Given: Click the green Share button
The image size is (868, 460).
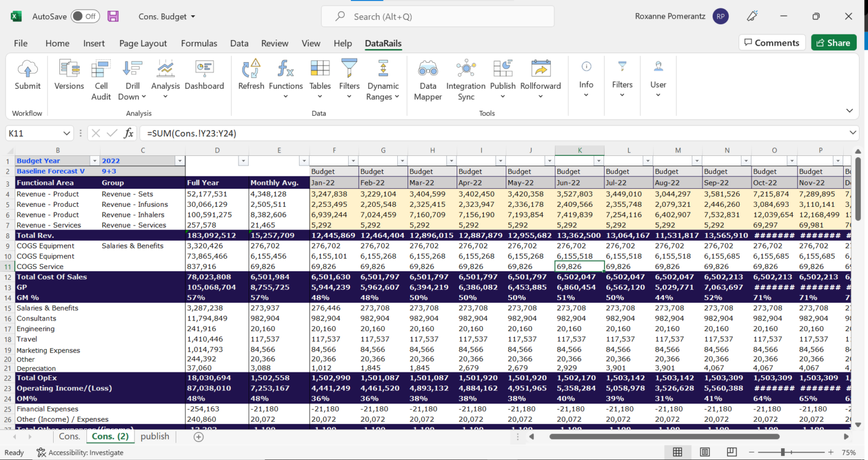Looking at the screenshot, I should (x=834, y=42).
